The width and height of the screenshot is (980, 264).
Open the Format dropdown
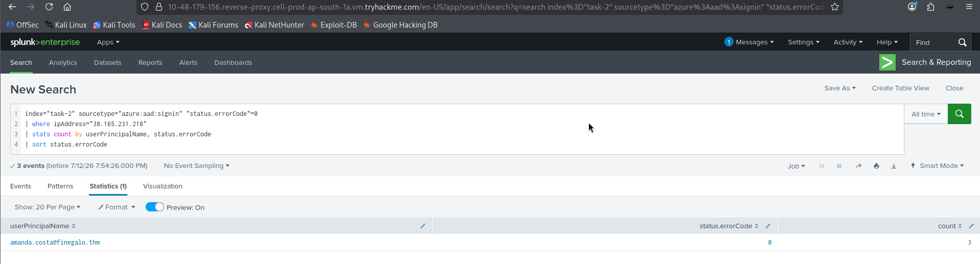117,207
